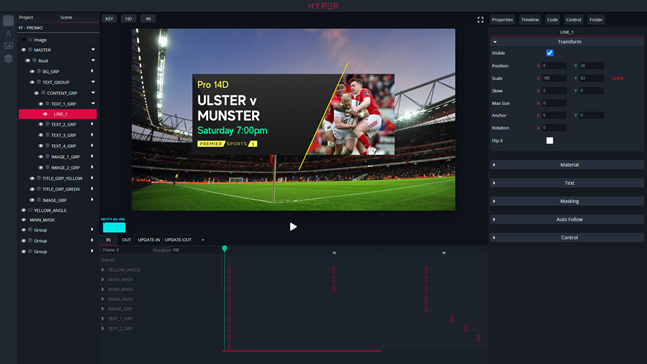Screen dimensions: 647x364
Task: Hide the Root node with eye icon
Action: click(28, 60)
